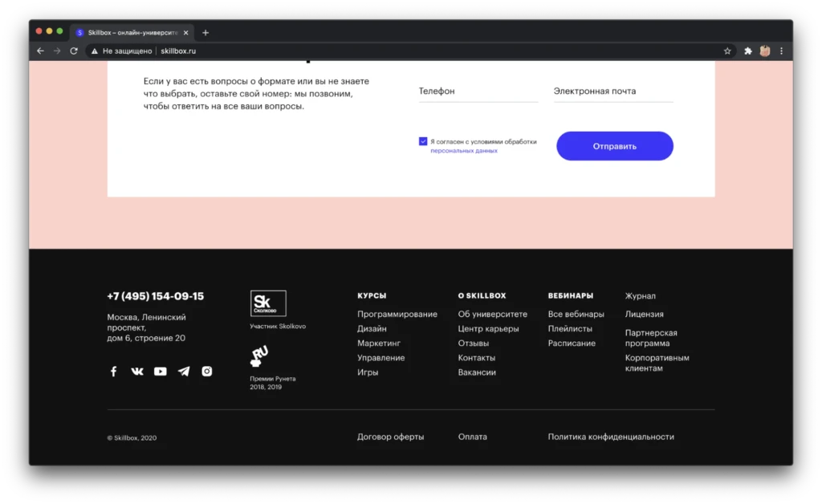The height and width of the screenshot is (504, 822).
Task: Focus the Электронная почта input field
Action: pyautogui.click(x=613, y=91)
